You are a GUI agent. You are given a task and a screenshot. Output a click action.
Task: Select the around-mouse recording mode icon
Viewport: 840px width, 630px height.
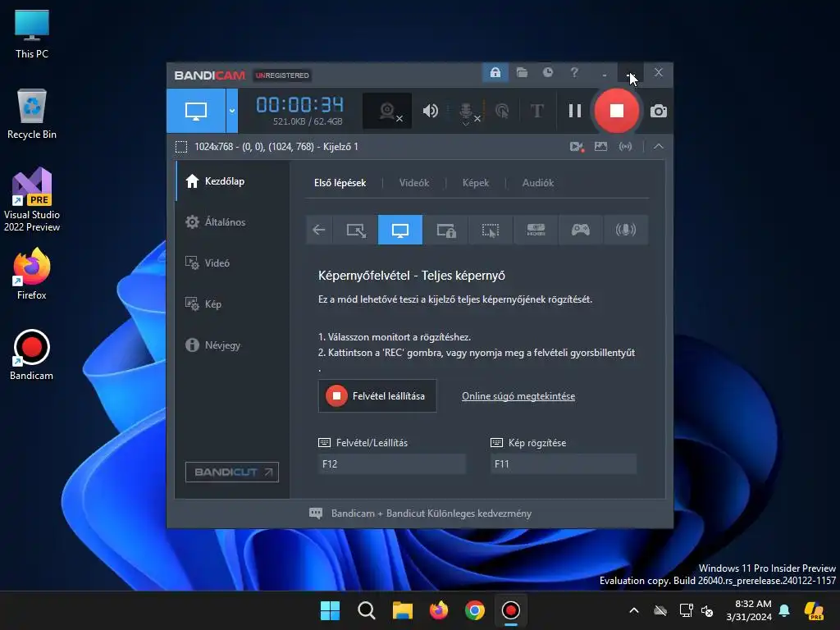tap(491, 230)
